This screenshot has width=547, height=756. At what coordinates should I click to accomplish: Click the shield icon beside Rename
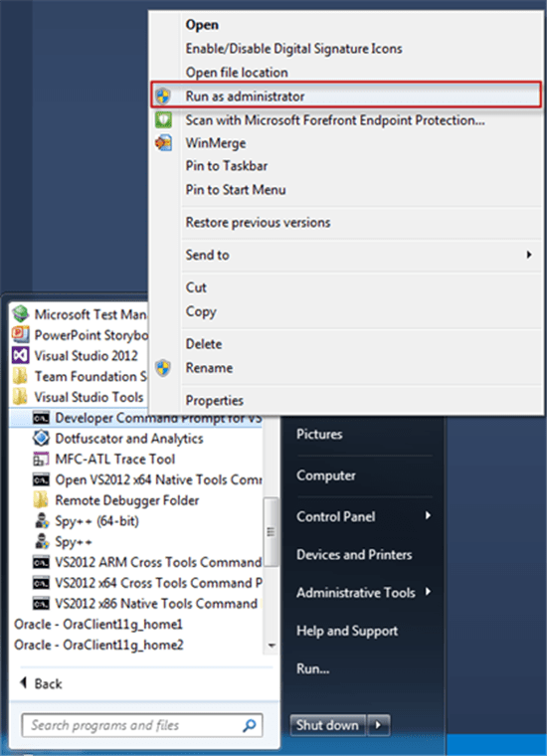[x=163, y=368]
